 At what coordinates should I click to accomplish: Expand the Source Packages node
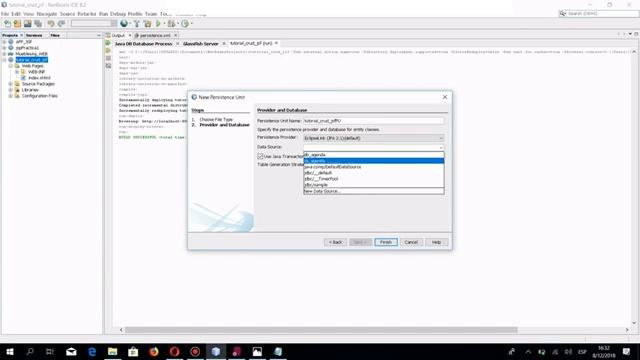pos(11,84)
